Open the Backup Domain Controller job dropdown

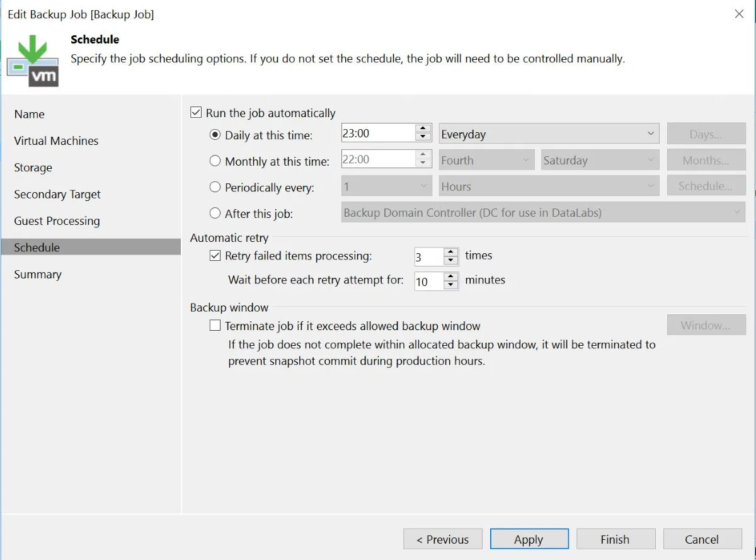(x=543, y=213)
